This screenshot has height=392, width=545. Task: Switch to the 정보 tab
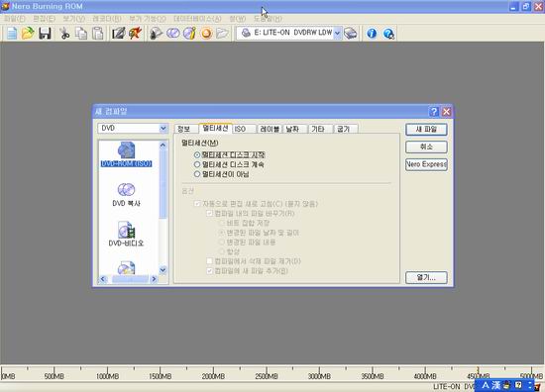coord(184,129)
